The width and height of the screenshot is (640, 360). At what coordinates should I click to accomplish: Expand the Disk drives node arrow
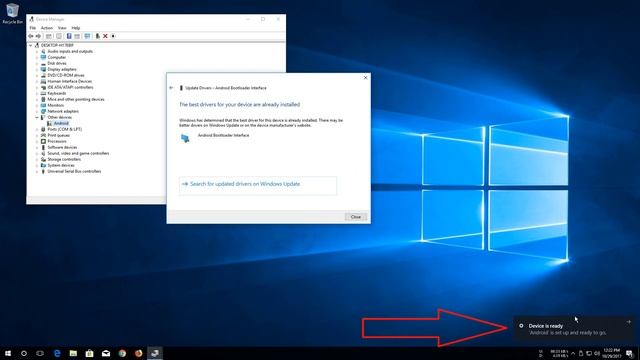37,63
